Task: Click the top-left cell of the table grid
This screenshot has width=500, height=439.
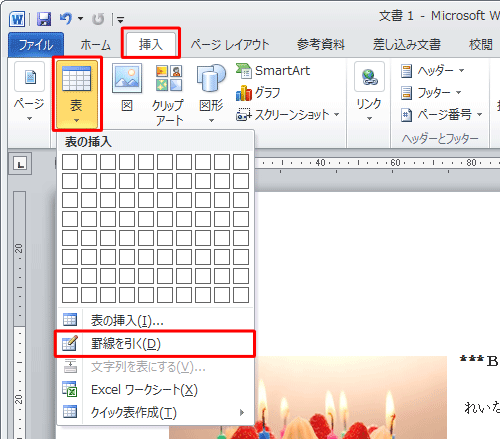Action: [70, 162]
